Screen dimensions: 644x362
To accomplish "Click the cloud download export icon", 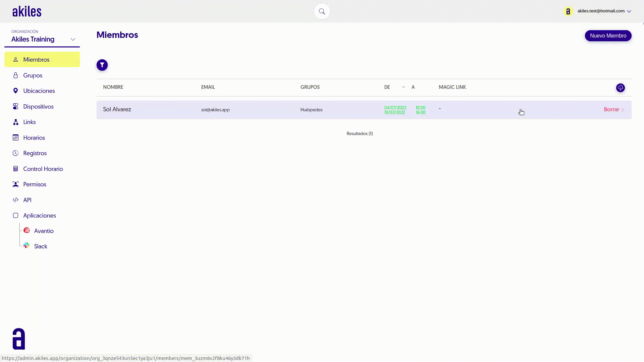I will (x=620, y=88).
